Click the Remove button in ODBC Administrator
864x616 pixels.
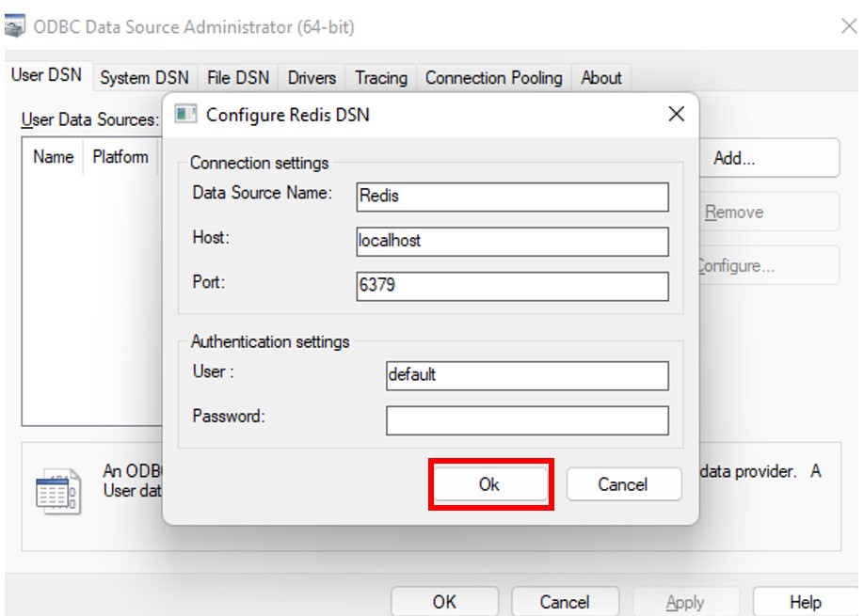[x=769, y=212]
